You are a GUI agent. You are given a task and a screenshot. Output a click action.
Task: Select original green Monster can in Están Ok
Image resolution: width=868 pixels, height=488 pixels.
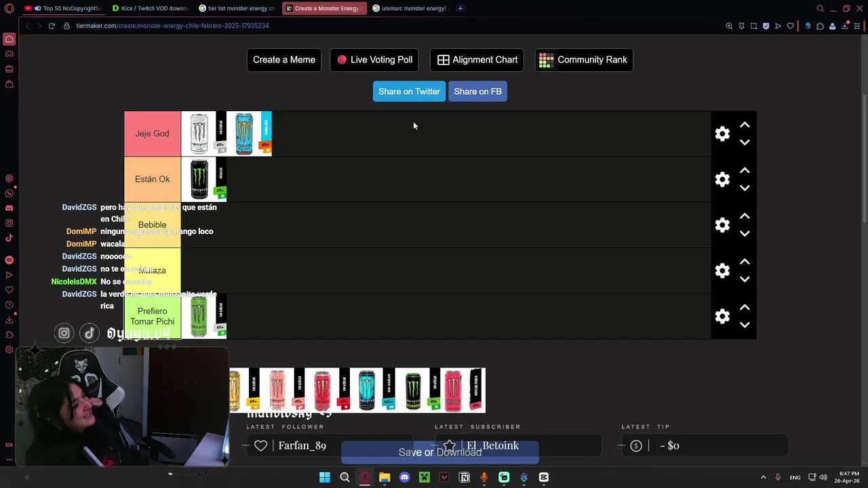[203, 179]
